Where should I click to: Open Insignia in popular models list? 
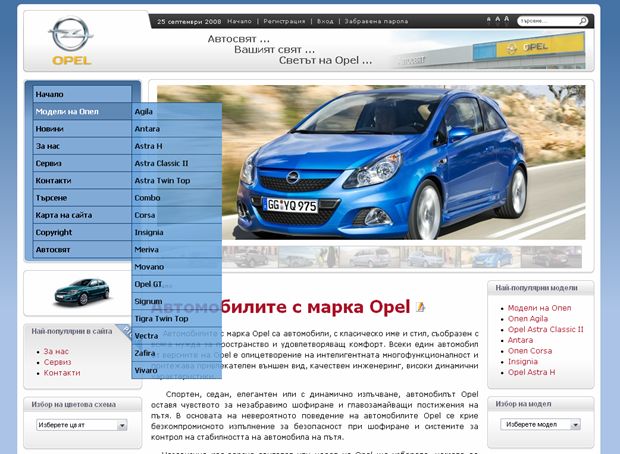523,361
